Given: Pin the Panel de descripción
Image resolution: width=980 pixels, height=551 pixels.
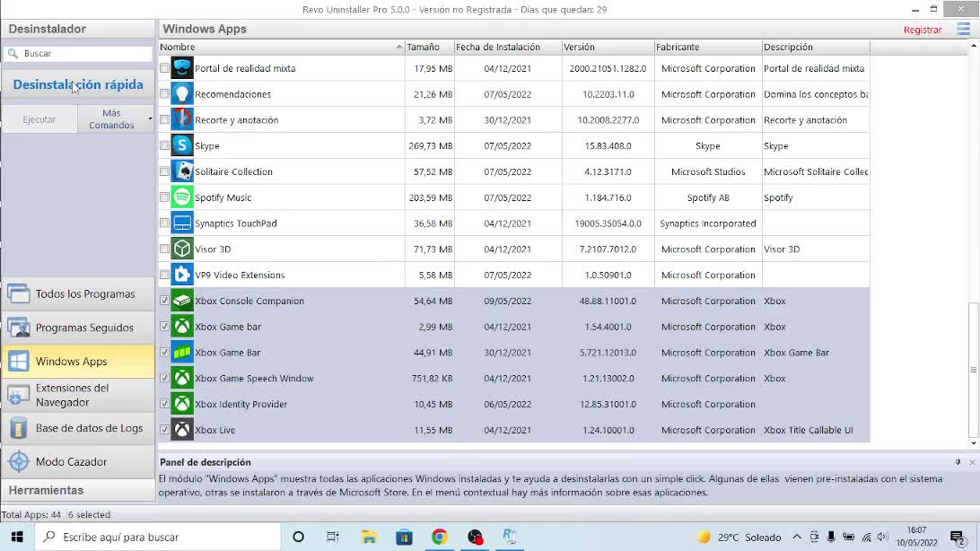Looking at the screenshot, I should (x=958, y=462).
